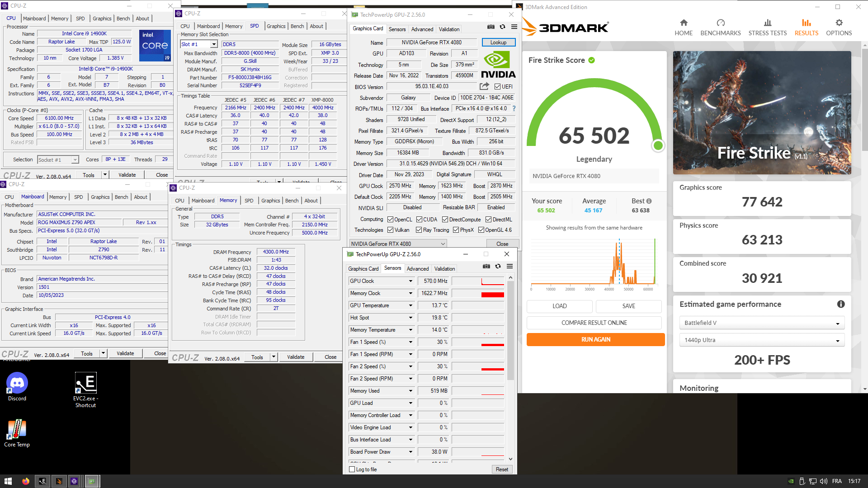Open Slot #1 memory slot dropdown

[x=199, y=44]
